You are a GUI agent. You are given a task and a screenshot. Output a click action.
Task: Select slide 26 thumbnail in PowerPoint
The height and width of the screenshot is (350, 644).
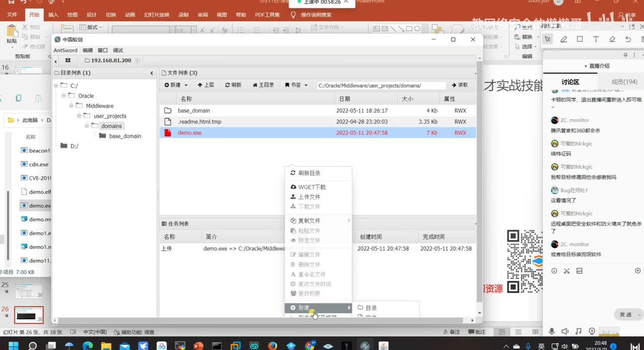(x=29, y=315)
